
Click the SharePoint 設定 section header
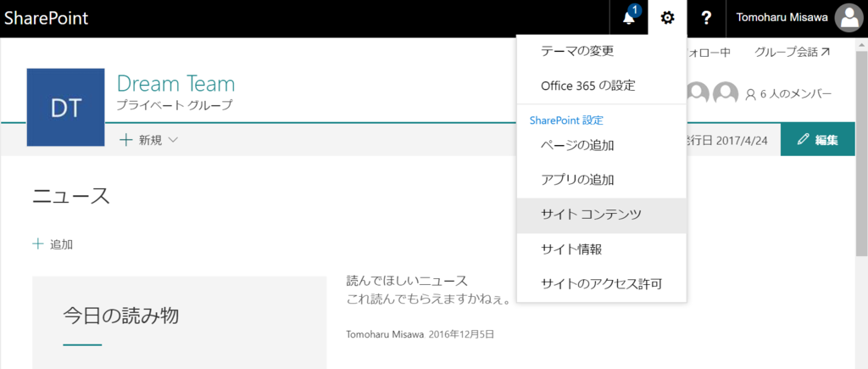[x=566, y=120]
